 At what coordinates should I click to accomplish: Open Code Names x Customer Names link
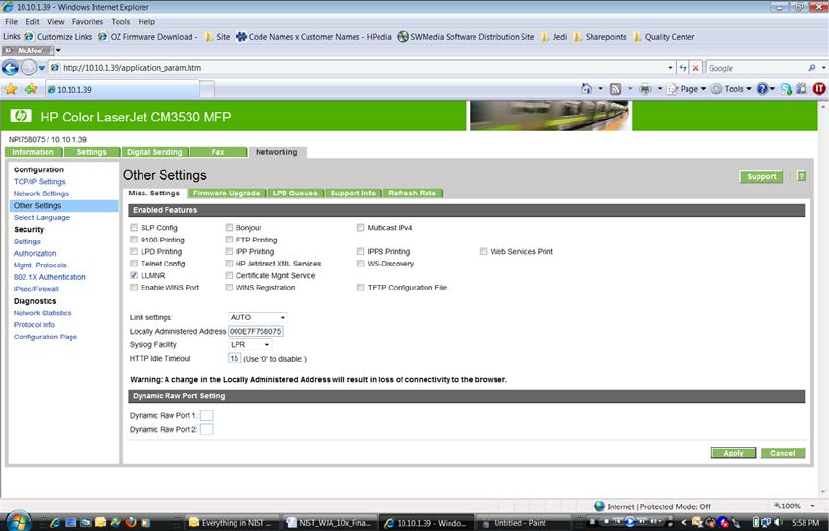[x=314, y=37]
